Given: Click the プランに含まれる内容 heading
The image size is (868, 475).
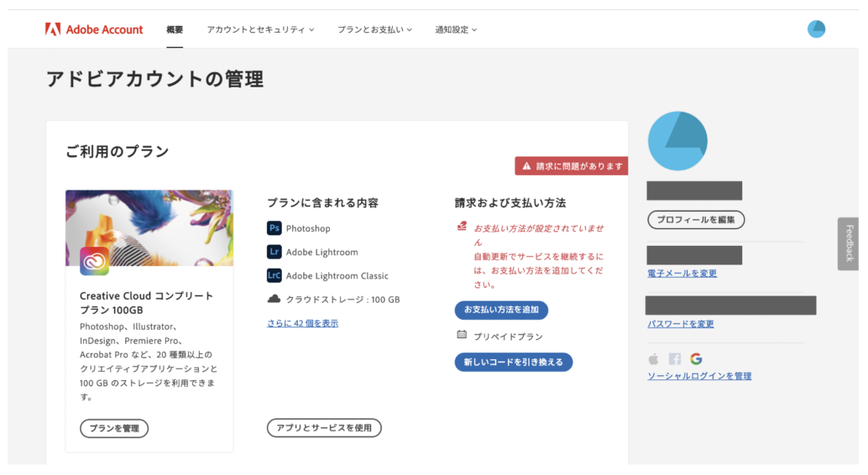Looking at the screenshot, I should tap(322, 202).
